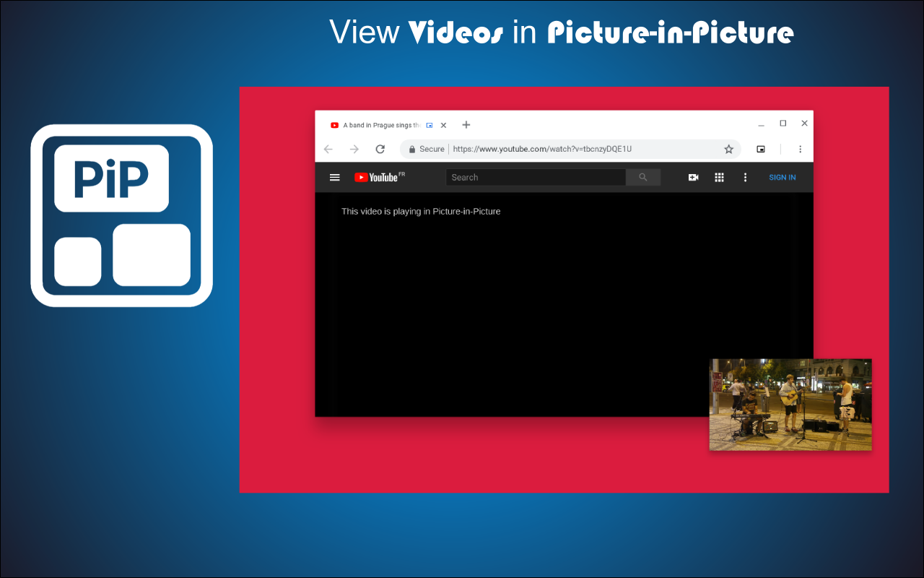Viewport: 924px width, 578px height.
Task: Select the Picture-in-Picture icon in browser toolbar
Action: click(761, 148)
